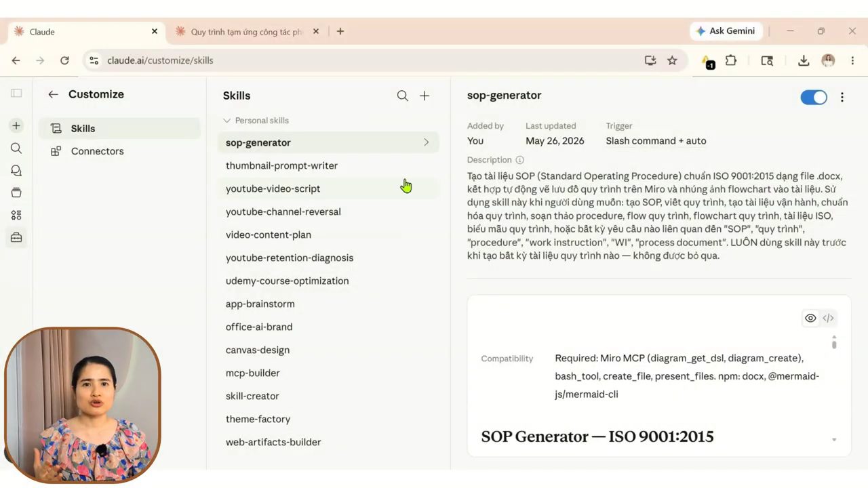Disable the sop-generator skill toggle

point(814,97)
